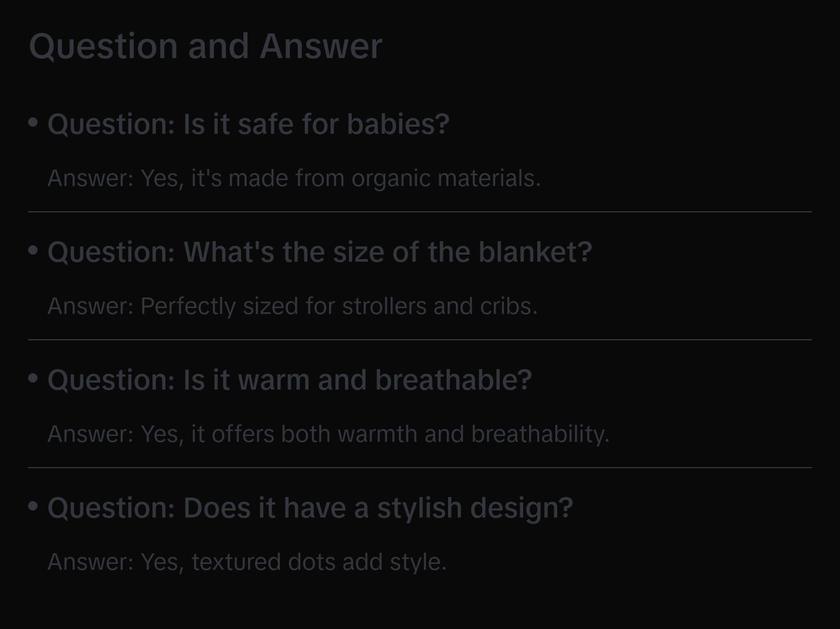
Task: Open the 'What's the size of the blanket?' question
Action: [320, 252]
